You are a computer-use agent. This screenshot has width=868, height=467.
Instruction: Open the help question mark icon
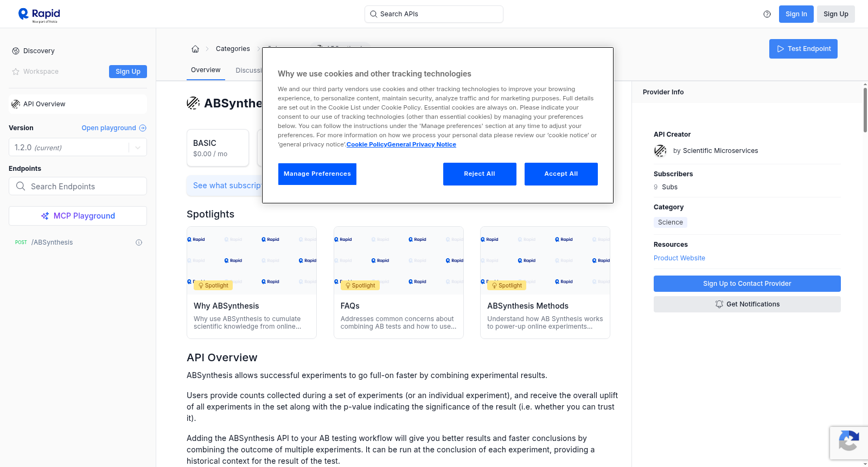pos(767,14)
